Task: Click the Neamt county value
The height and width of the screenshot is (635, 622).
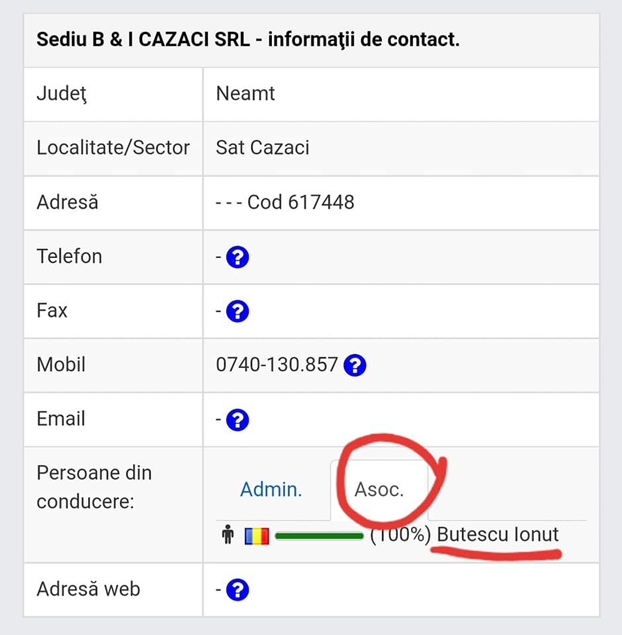Action: (245, 94)
